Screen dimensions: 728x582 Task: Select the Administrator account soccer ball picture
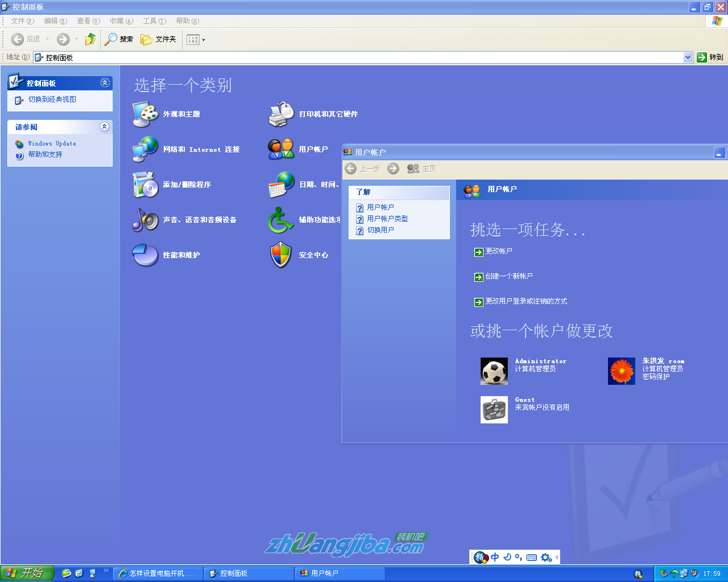pos(494,371)
